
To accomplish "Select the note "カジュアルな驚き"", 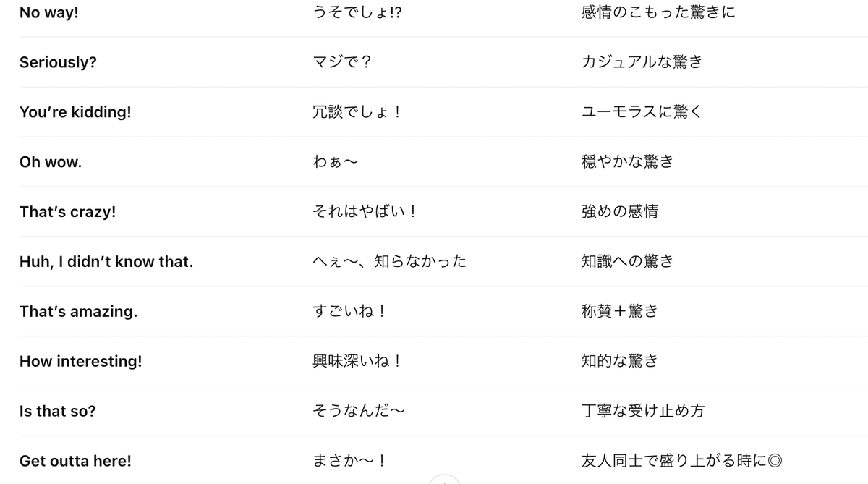I will pos(642,62).
